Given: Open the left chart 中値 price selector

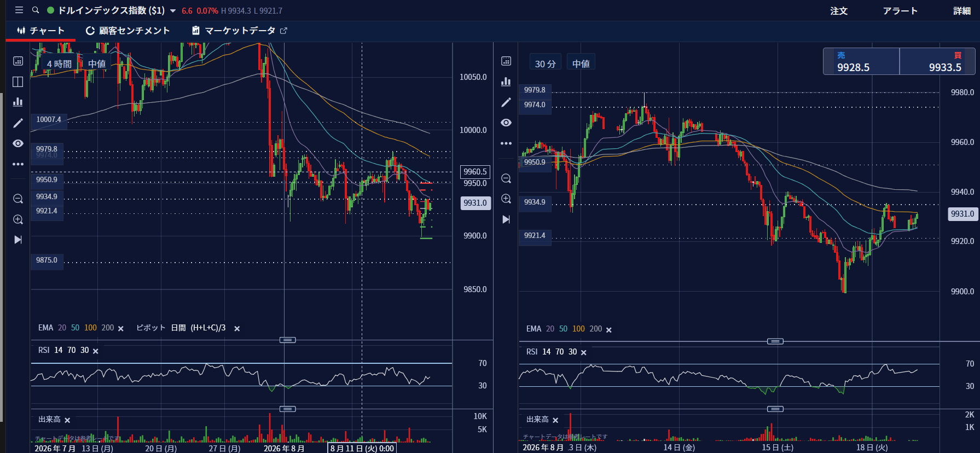Looking at the screenshot, I should click(x=97, y=63).
